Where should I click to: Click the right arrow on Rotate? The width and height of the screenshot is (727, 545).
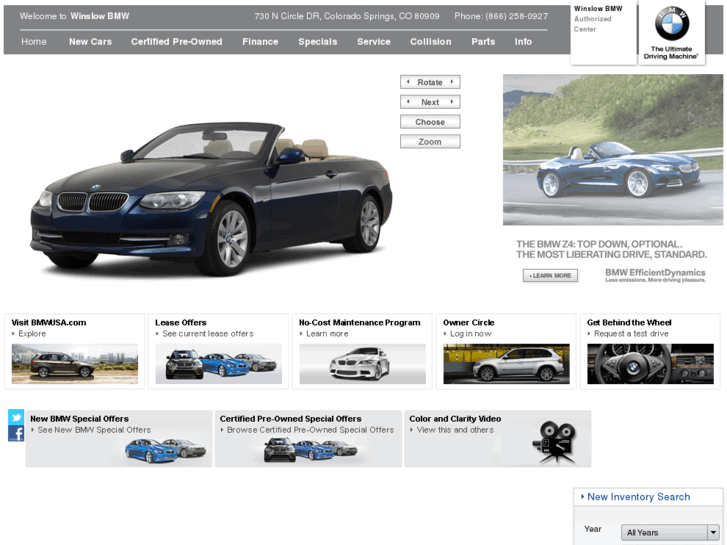[x=452, y=82]
